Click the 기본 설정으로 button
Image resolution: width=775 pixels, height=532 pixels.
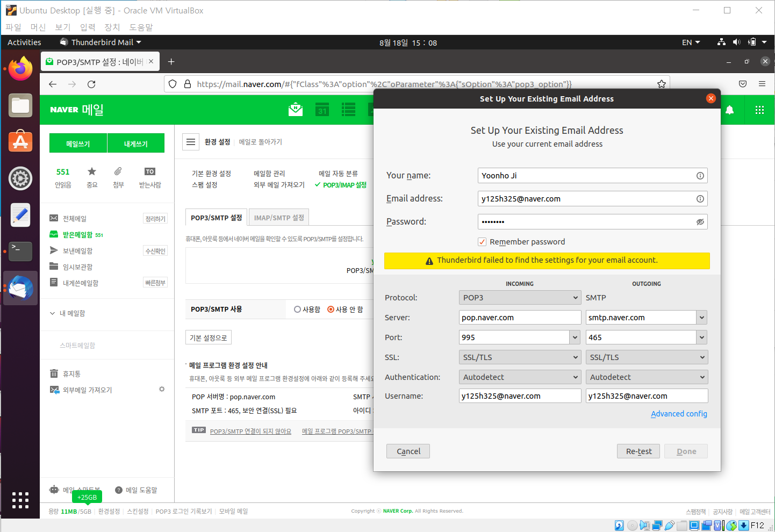(209, 337)
